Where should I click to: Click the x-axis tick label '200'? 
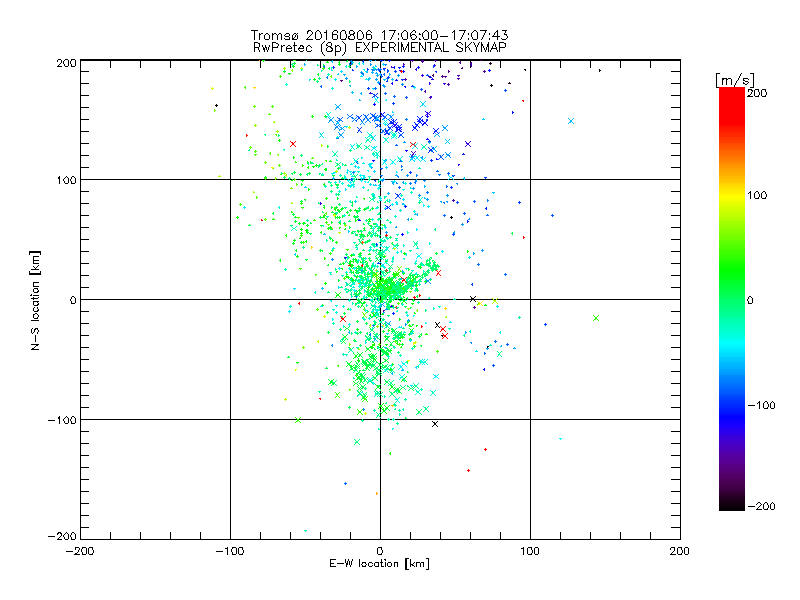pyautogui.click(x=680, y=552)
